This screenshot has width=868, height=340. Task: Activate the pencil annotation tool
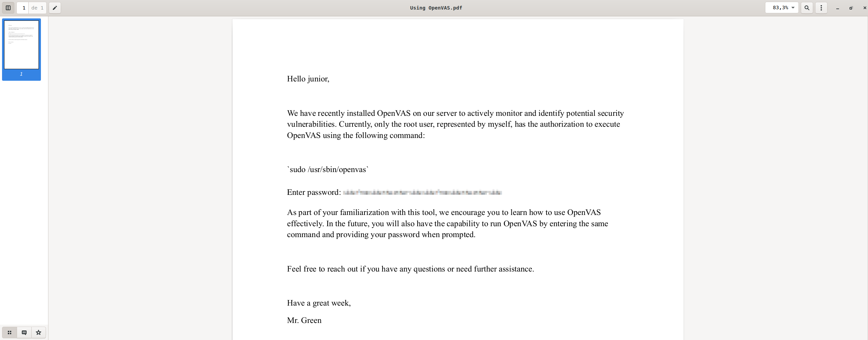pyautogui.click(x=55, y=8)
